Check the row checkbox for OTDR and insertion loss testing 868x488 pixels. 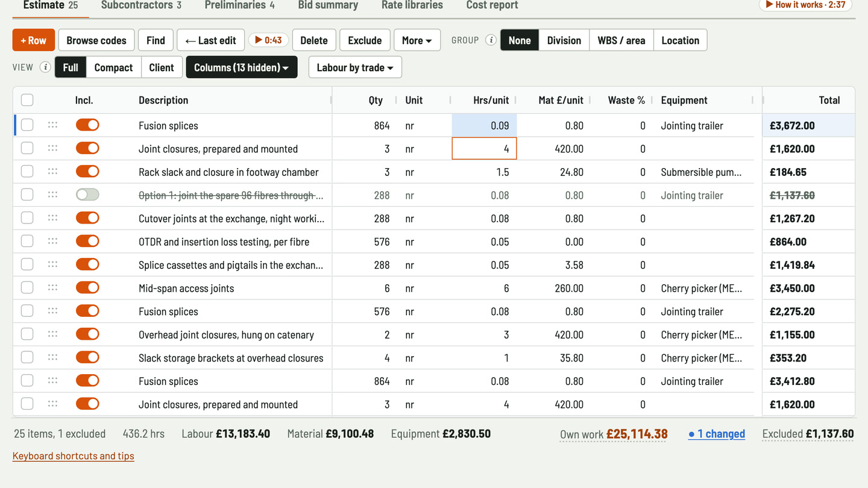[27, 242]
